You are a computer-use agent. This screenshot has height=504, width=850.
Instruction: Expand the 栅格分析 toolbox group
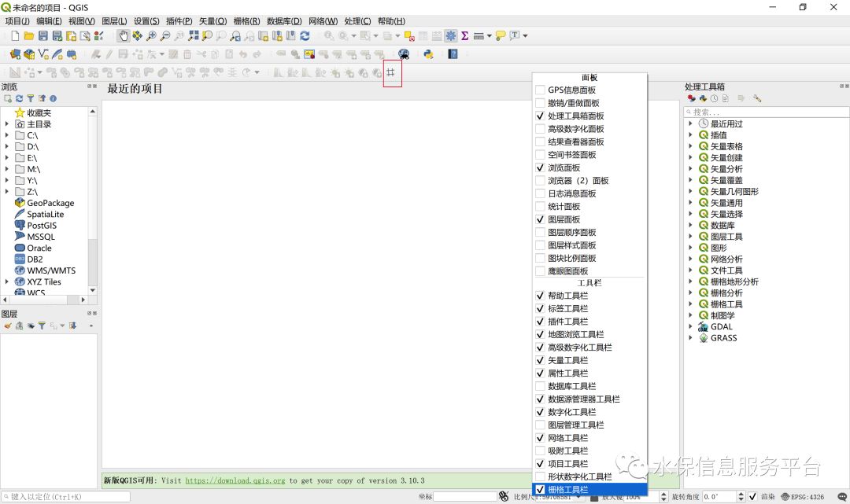click(691, 292)
